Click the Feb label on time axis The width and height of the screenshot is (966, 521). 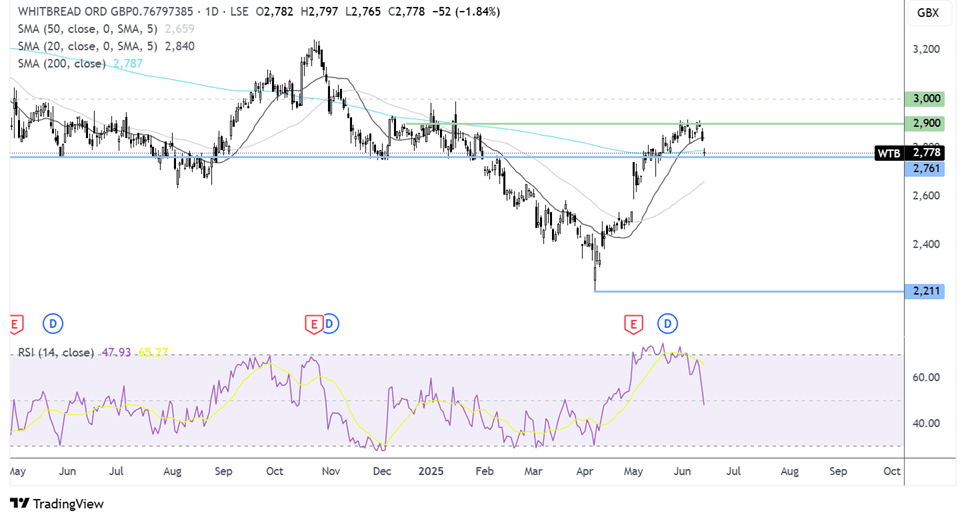pyautogui.click(x=484, y=471)
